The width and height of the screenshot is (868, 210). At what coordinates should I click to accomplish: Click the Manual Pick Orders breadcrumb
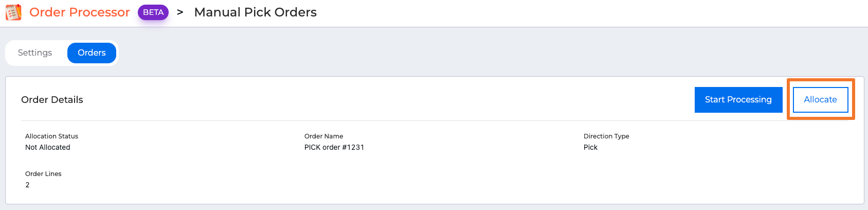tap(255, 12)
